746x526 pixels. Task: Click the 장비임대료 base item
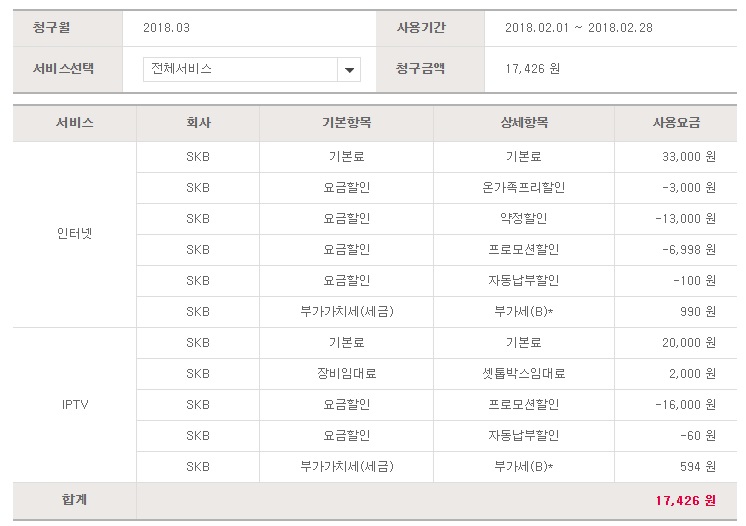[x=346, y=373]
